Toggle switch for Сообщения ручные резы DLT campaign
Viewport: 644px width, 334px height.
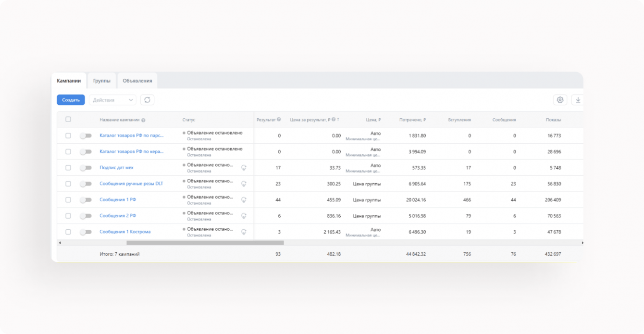[x=86, y=184]
